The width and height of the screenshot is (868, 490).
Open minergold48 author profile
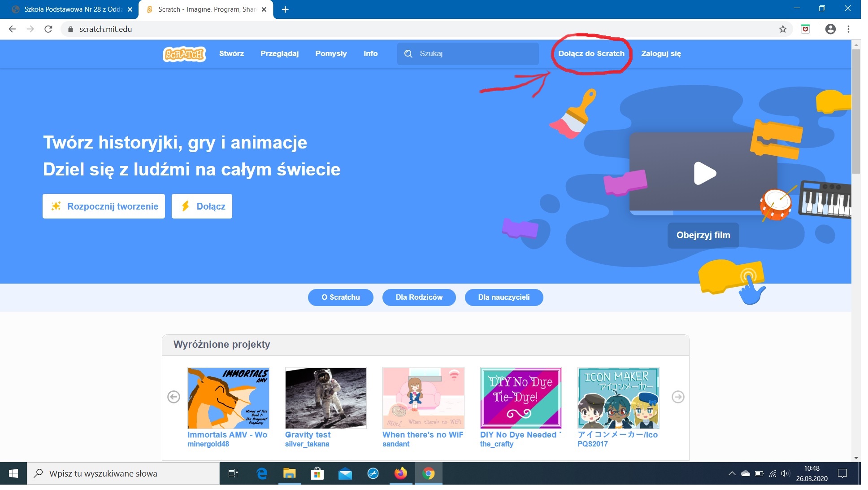(208, 444)
